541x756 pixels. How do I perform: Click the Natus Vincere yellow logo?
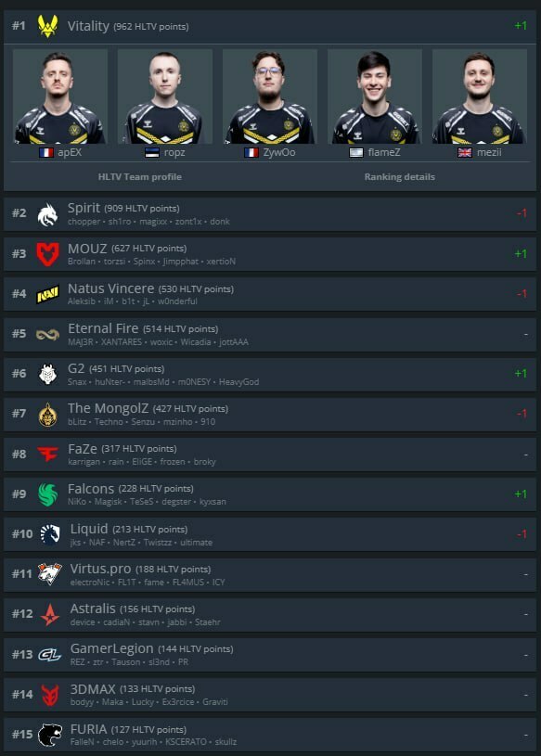click(x=47, y=294)
